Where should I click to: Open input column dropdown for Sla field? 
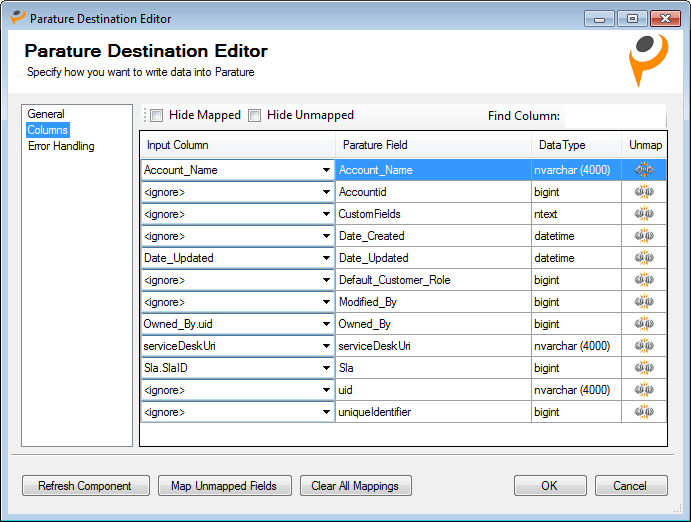coord(326,368)
